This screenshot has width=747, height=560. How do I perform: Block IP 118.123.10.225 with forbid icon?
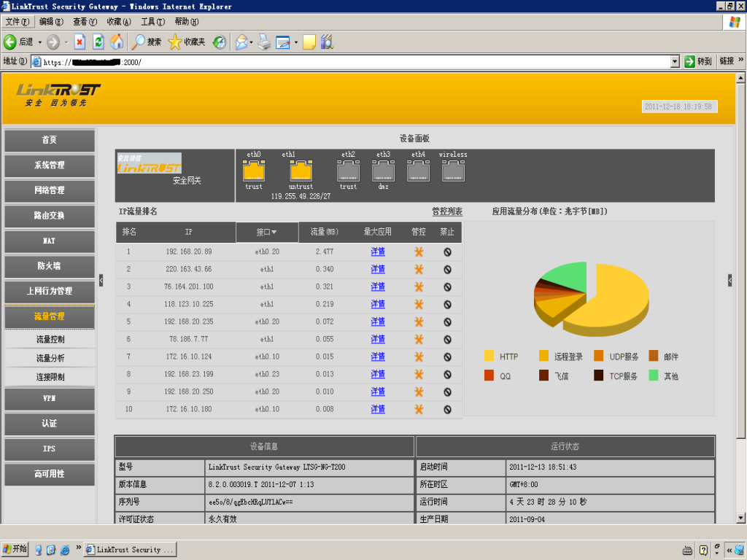click(x=447, y=305)
